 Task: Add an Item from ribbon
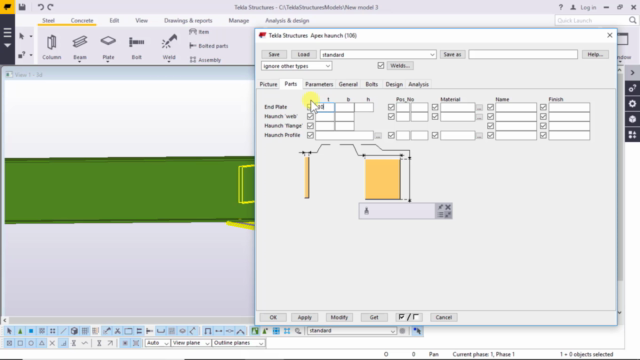coord(199,32)
